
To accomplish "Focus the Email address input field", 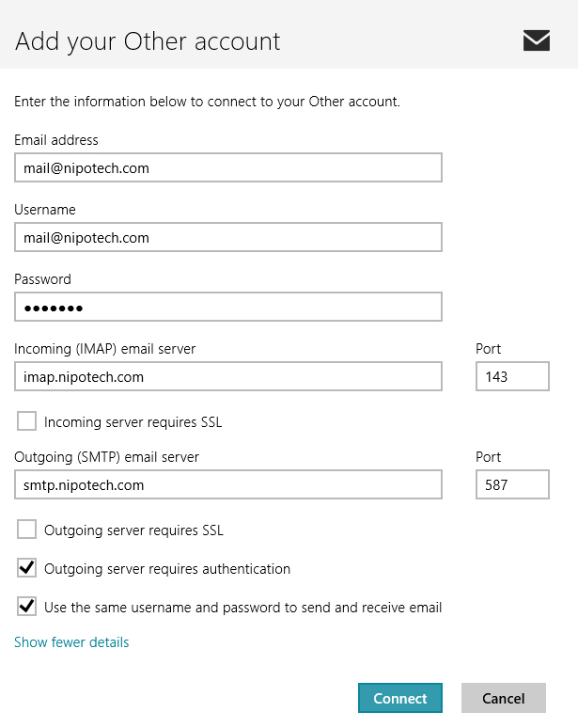I will pyautogui.click(x=228, y=167).
